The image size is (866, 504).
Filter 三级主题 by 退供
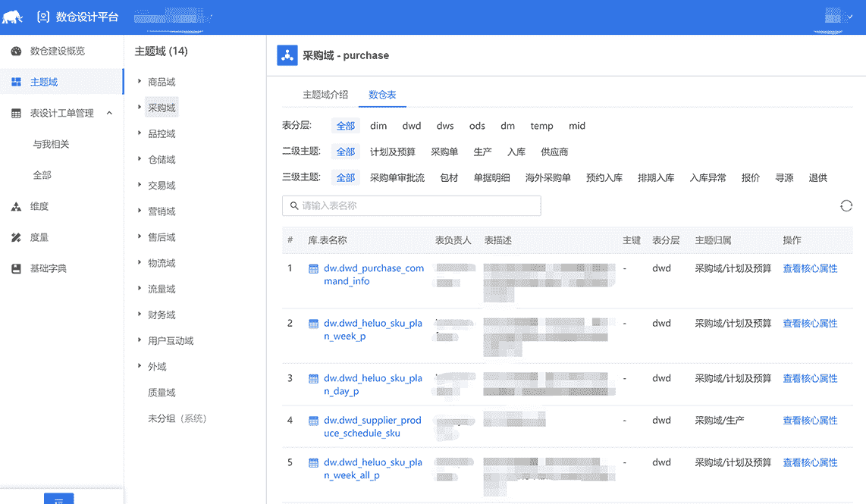pyautogui.click(x=818, y=178)
